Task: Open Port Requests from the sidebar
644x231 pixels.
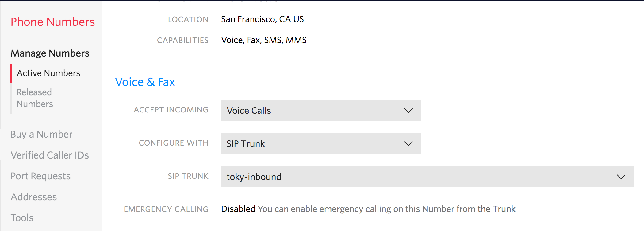Action: tap(40, 176)
